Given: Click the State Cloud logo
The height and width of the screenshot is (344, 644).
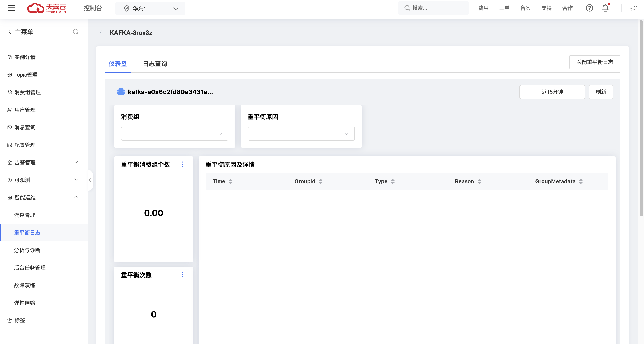Looking at the screenshot, I should (46, 8).
